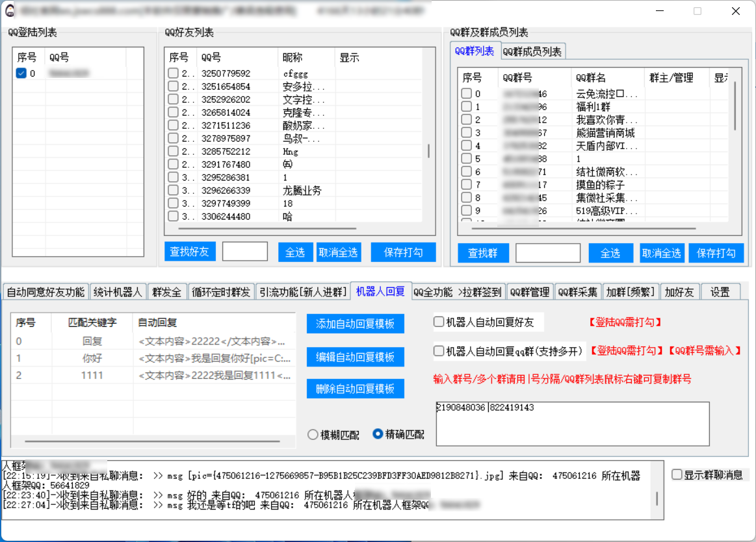Switch to QQ群成员列表 tab
Viewport: 756px width, 542px height.
[532, 51]
